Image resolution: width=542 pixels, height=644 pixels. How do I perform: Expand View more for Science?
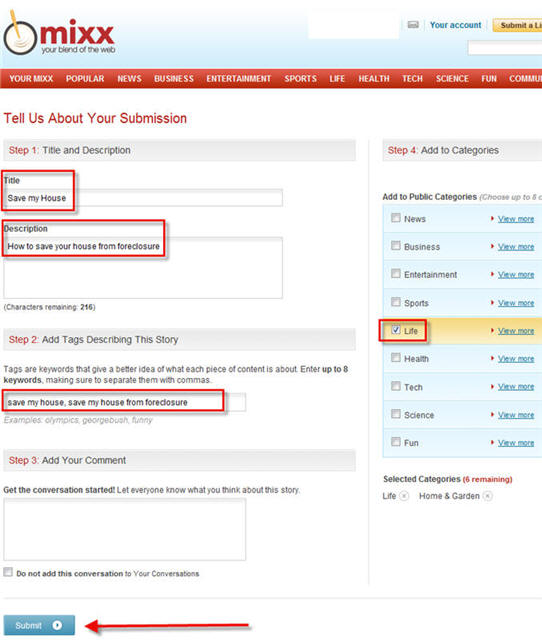(516, 415)
